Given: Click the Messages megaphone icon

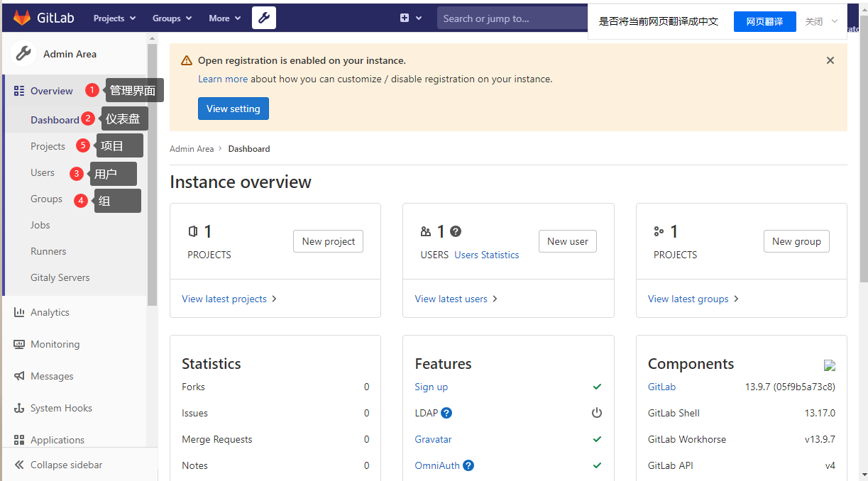Looking at the screenshot, I should (19, 376).
